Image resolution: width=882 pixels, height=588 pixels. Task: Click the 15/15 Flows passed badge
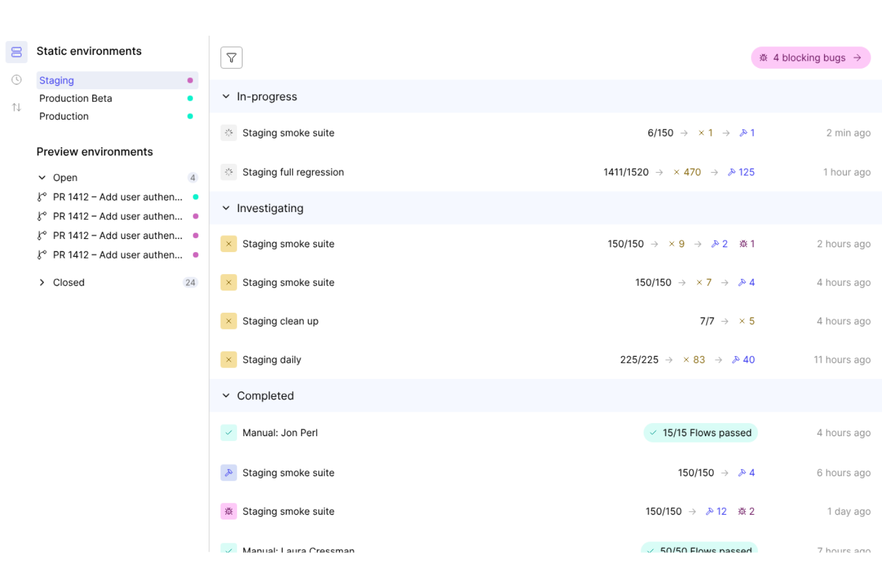click(x=700, y=433)
